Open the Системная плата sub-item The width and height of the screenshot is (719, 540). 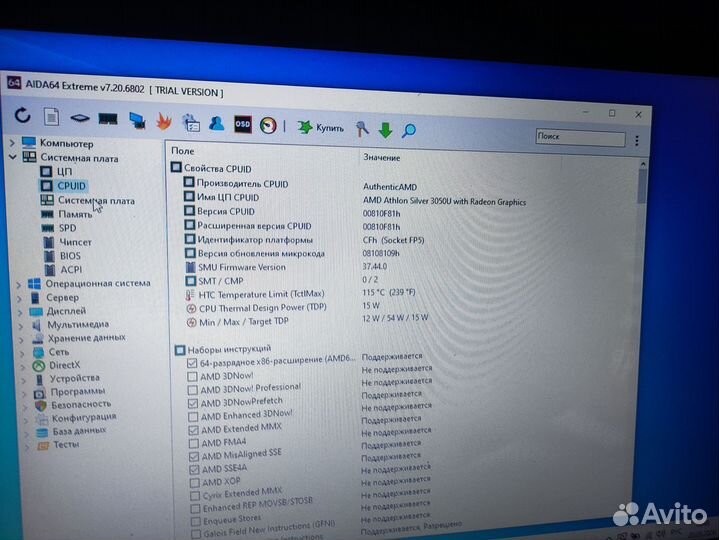(88, 200)
